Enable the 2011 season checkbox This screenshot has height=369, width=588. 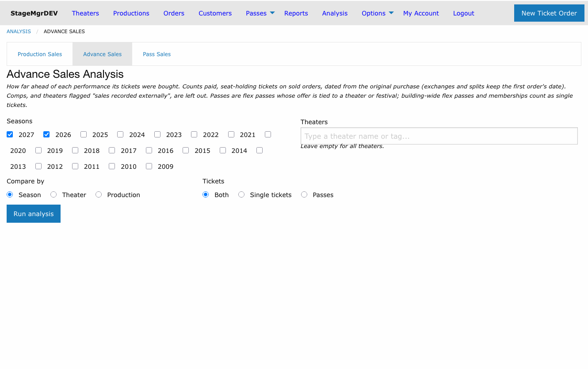[75, 166]
